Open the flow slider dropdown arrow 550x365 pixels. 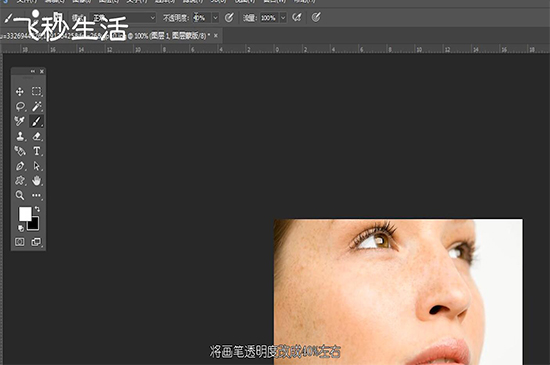point(283,18)
